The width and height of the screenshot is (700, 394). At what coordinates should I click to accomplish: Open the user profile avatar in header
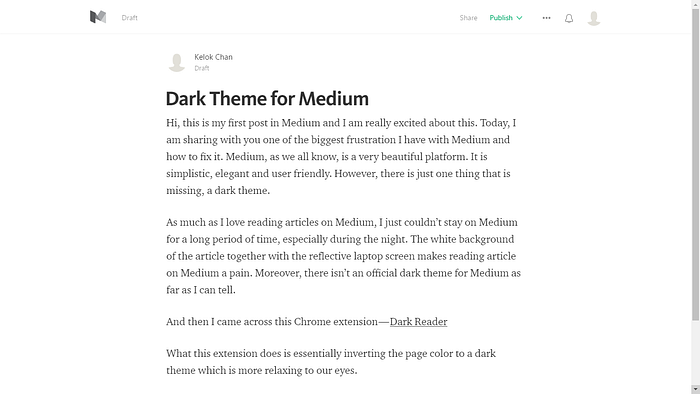coord(594,18)
